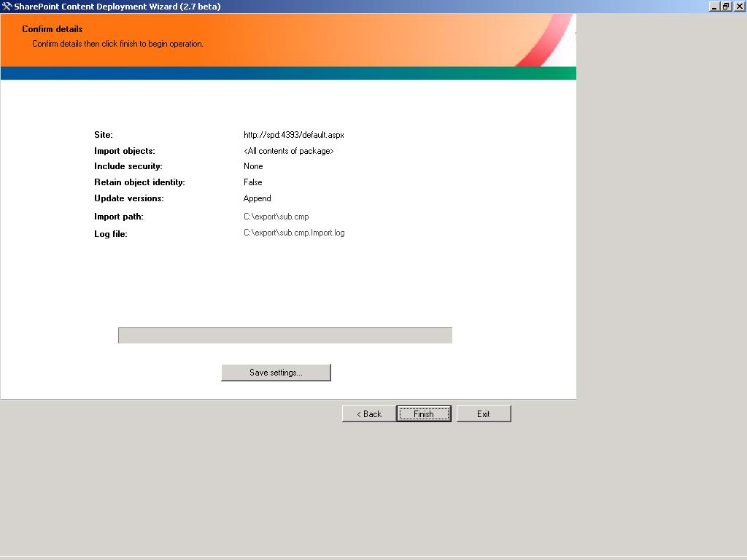Close the SharePoint Content Deployment Wizard
Viewport: 747px width, 560px height.
point(738,7)
